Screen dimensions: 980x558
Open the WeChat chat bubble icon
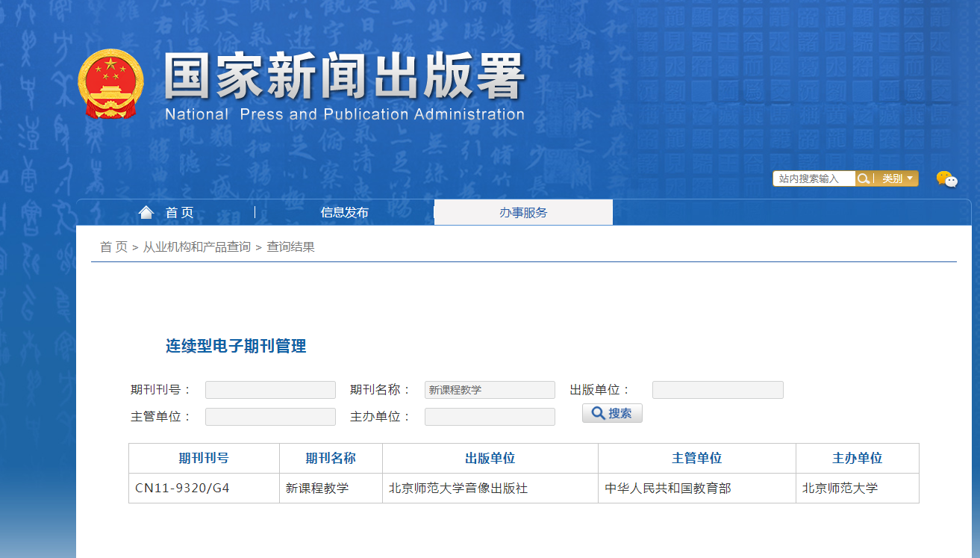(x=946, y=179)
